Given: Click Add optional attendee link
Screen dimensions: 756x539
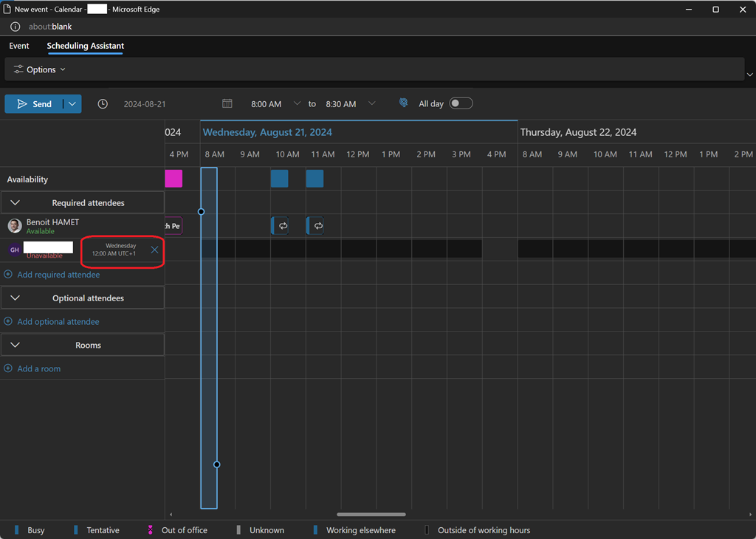Looking at the screenshot, I should 58,322.
